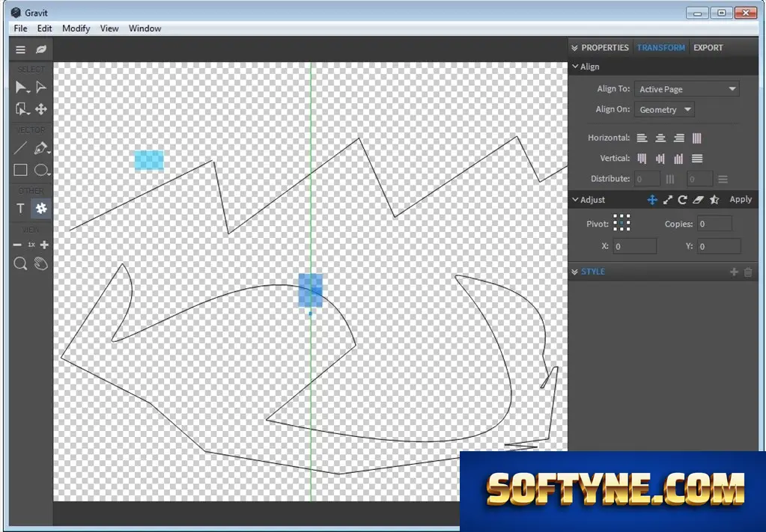Toggle the Scale adjust mode icon
Screen dimensions: 766x532
point(667,199)
